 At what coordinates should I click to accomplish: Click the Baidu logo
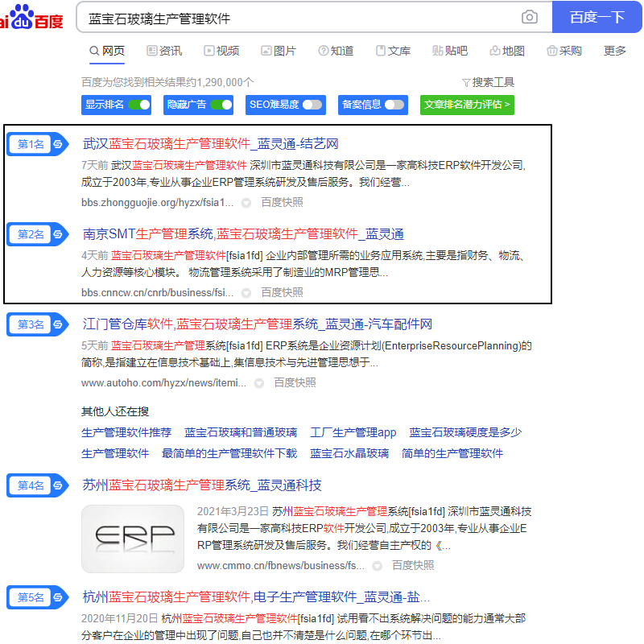coord(31,17)
